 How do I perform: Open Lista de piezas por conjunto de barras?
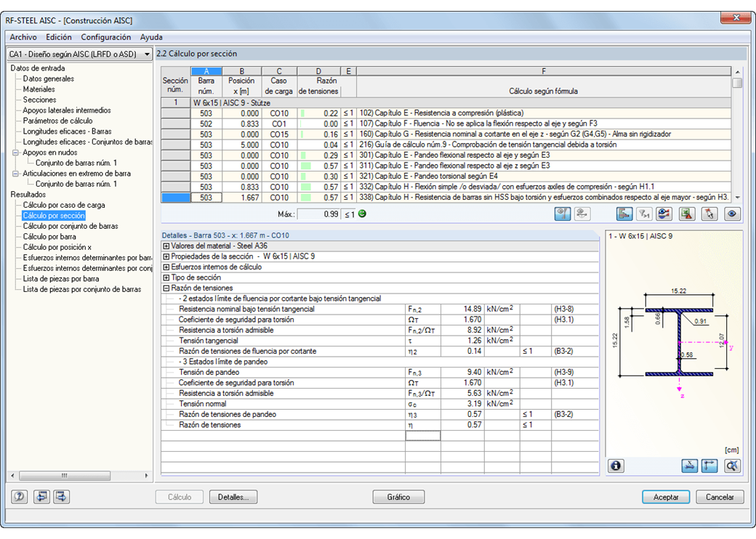point(82,290)
